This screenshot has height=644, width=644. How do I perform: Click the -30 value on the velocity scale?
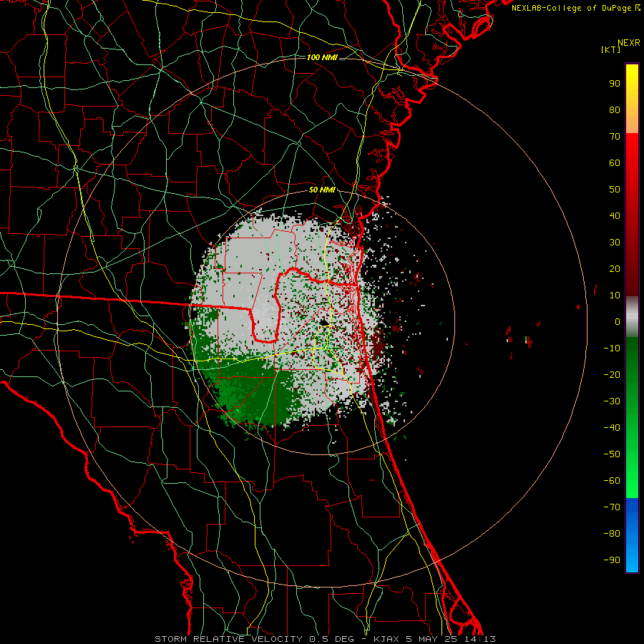tap(612, 401)
